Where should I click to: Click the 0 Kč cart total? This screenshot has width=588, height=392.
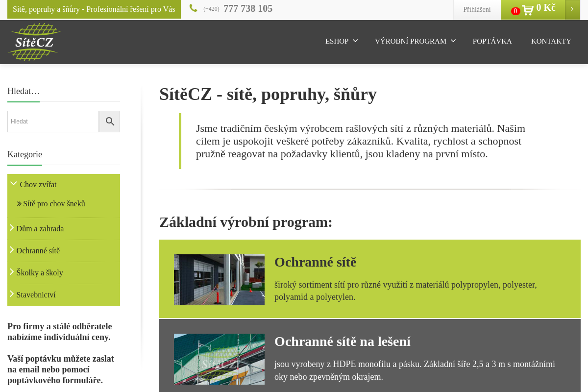click(x=546, y=8)
